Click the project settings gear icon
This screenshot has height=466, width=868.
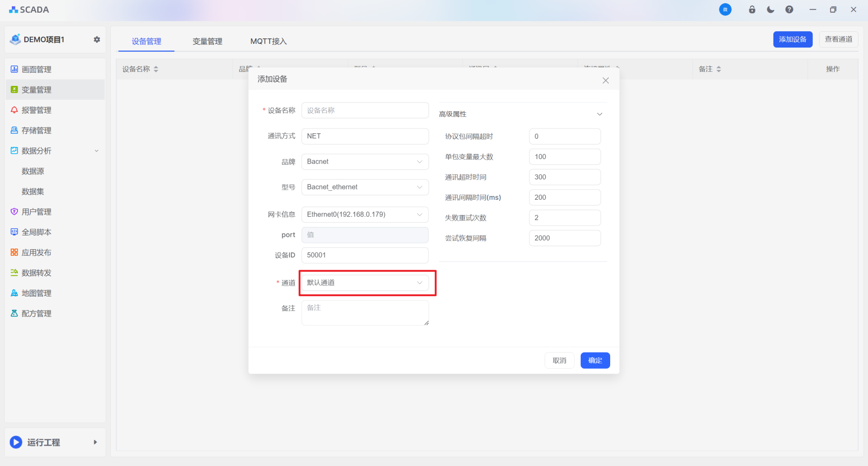click(97, 40)
